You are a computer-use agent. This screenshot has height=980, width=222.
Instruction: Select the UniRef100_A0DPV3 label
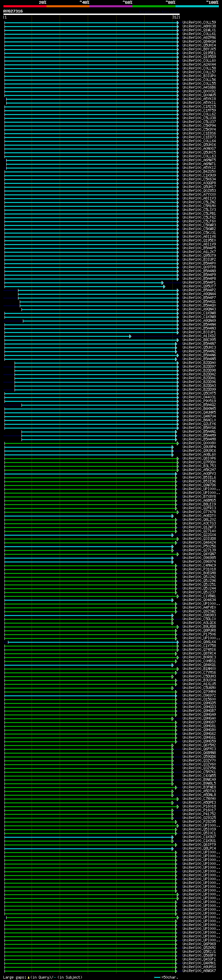click(x=199, y=473)
